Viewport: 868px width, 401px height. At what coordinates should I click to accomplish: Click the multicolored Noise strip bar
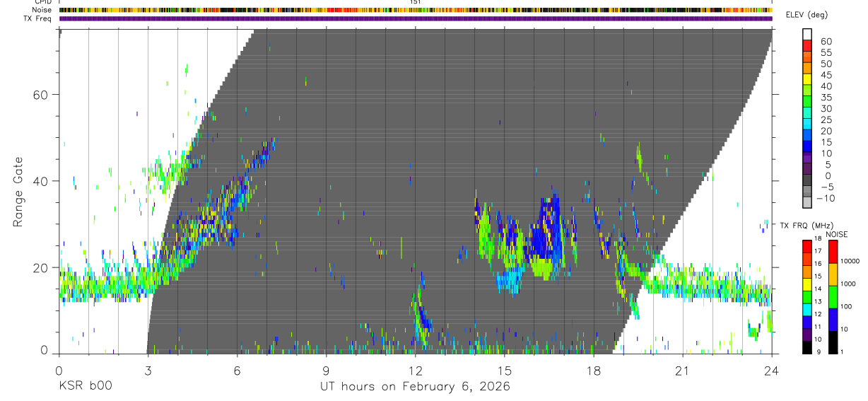416,10
